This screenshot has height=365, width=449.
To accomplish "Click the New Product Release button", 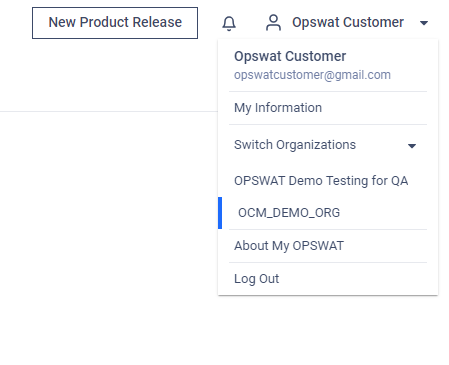I will coord(115,23).
